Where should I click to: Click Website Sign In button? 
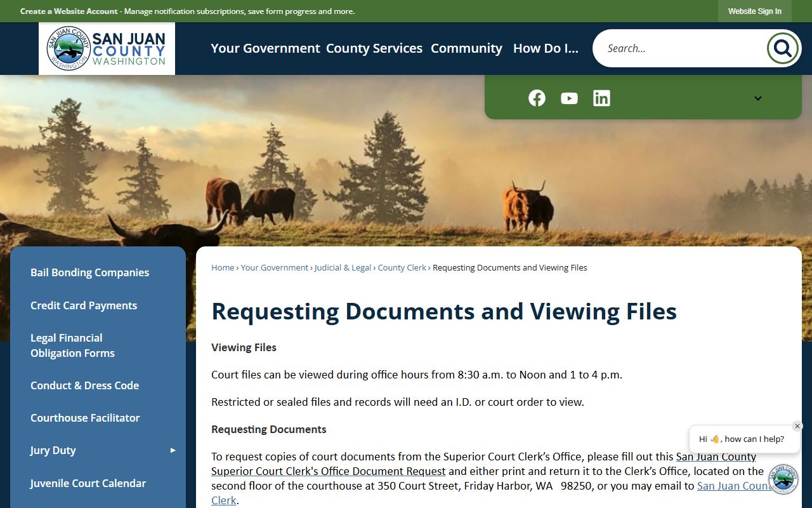pos(755,11)
